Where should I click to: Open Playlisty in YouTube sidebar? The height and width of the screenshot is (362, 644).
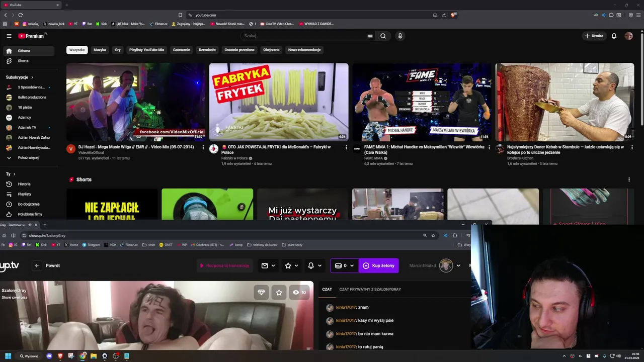(x=29, y=194)
